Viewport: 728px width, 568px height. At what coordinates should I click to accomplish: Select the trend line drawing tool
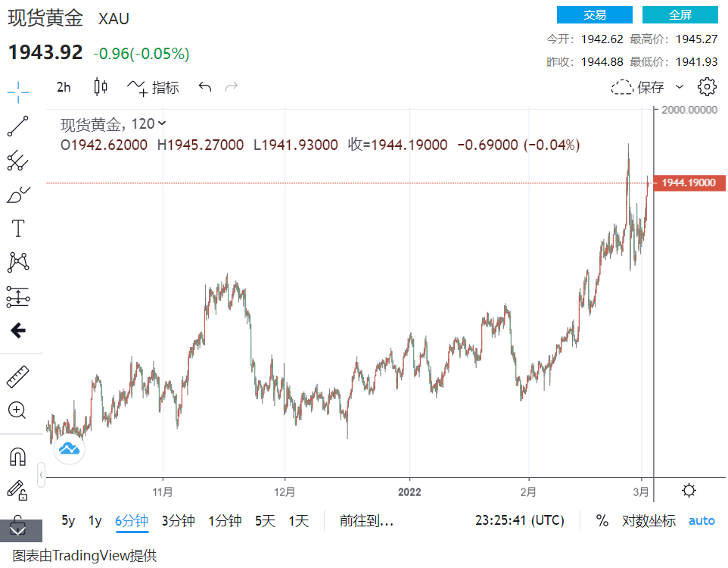coord(18,126)
